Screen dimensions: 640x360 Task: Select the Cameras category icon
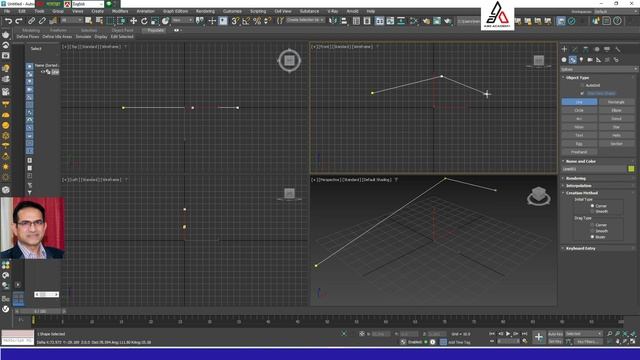click(x=590, y=60)
